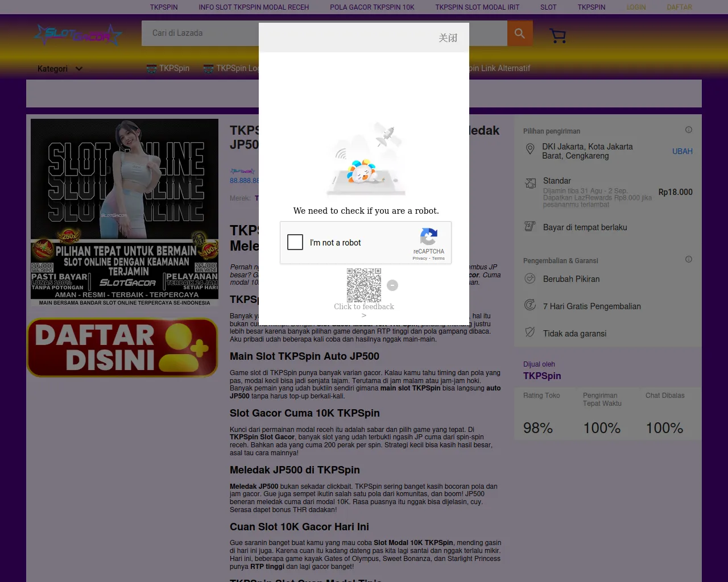The width and height of the screenshot is (728, 582).
Task: Click the Berubah Pikiran icon
Action: click(x=530, y=278)
